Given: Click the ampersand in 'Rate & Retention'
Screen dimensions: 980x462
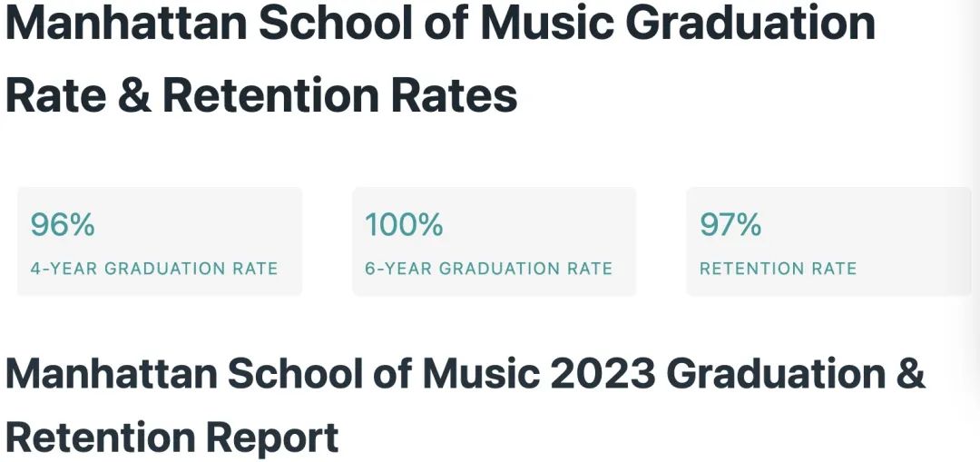Looking at the screenshot, I should [134, 95].
